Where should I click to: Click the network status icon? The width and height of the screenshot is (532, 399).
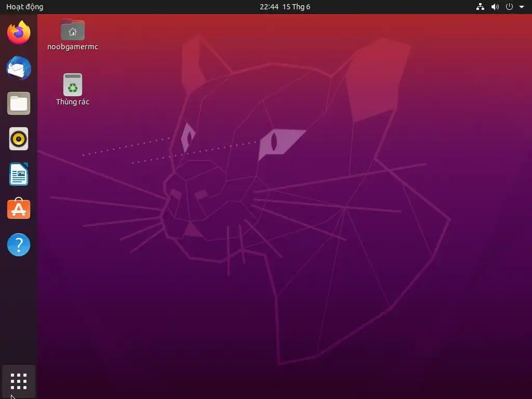point(480,7)
